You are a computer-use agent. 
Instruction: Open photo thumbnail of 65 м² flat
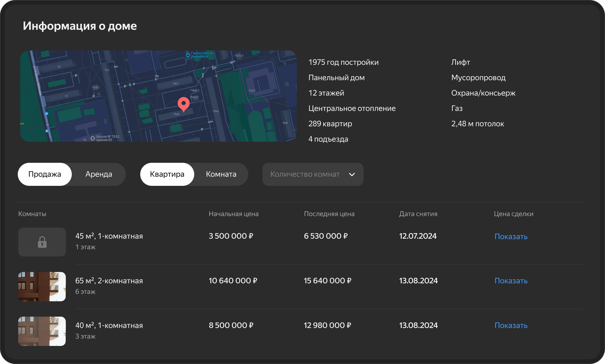click(x=42, y=287)
